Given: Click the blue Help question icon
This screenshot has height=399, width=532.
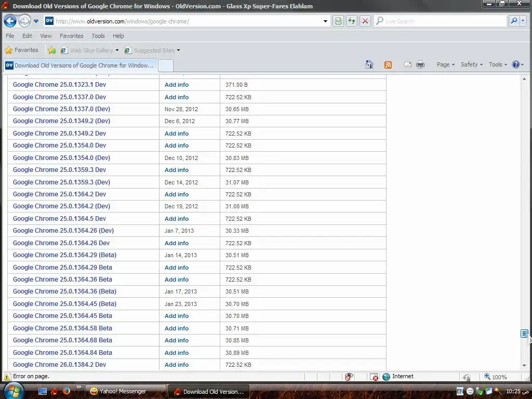Looking at the screenshot, I should pyautogui.click(x=516, y=64).
